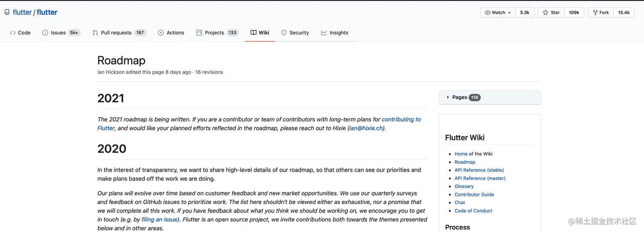This screenshot has width=644, height=233.
Task: Click the 2020 section heading
Action: tap(112, 149)
